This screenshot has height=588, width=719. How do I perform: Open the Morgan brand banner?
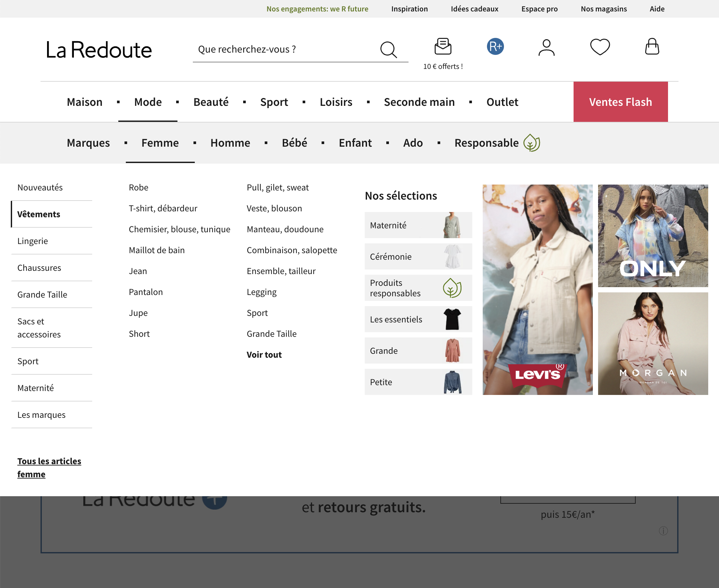(x=653, y=343)
